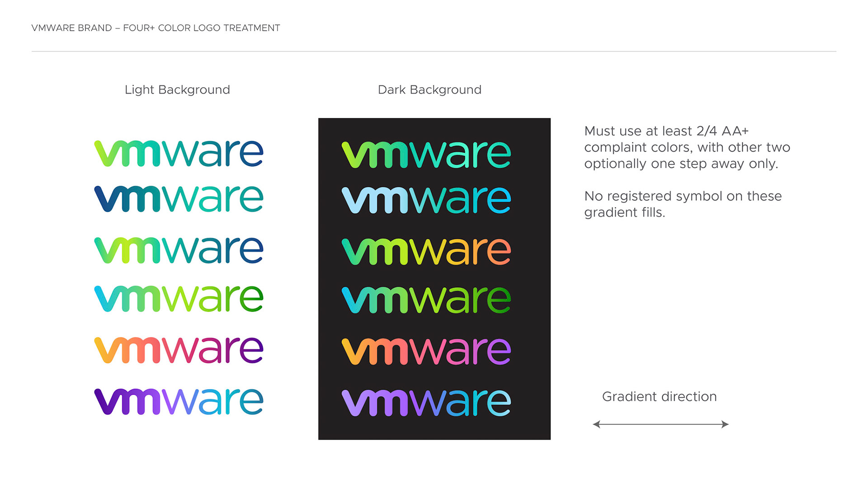868x488 pixels.
Task: Click the light-blue vmware logo on dark background
Action: [426, 200]
